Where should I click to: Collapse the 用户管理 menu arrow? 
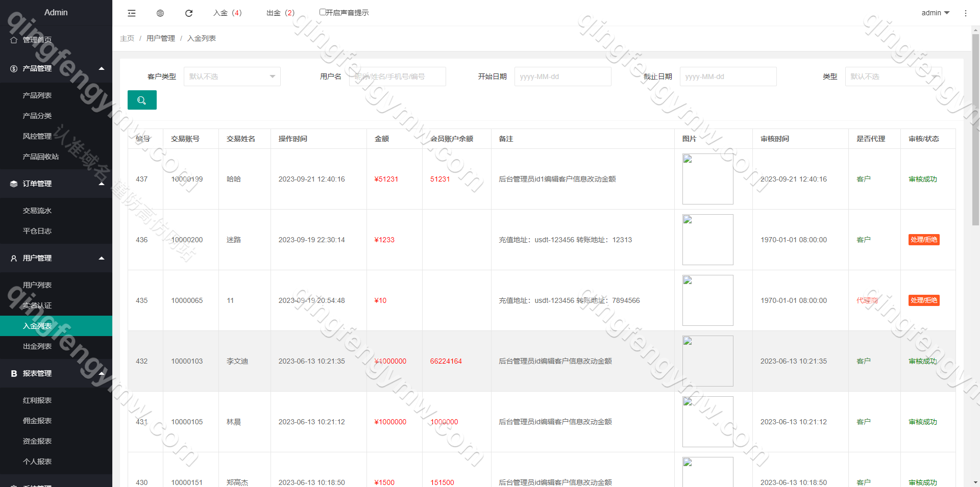point(102,258)
